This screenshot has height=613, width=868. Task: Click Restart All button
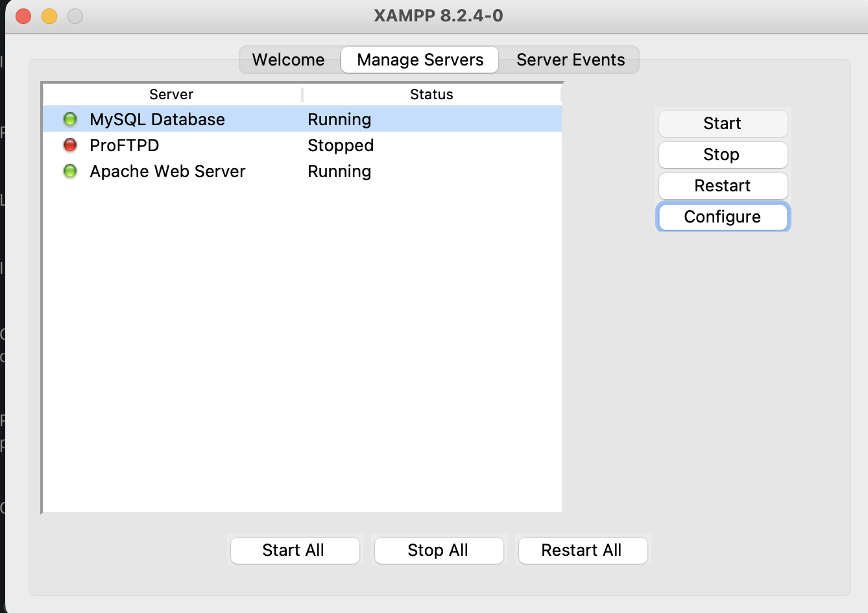(583, 550)
